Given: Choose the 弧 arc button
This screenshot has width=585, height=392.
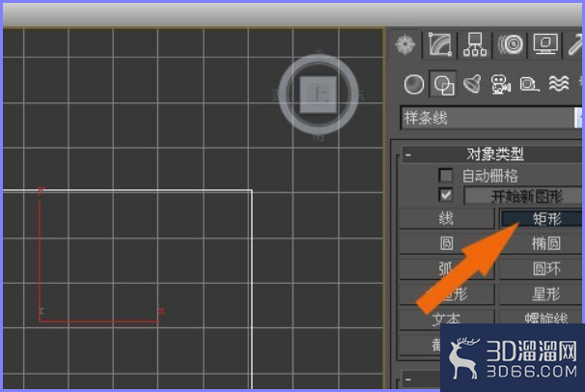Looking at the screenshot, I should point(447,268).
